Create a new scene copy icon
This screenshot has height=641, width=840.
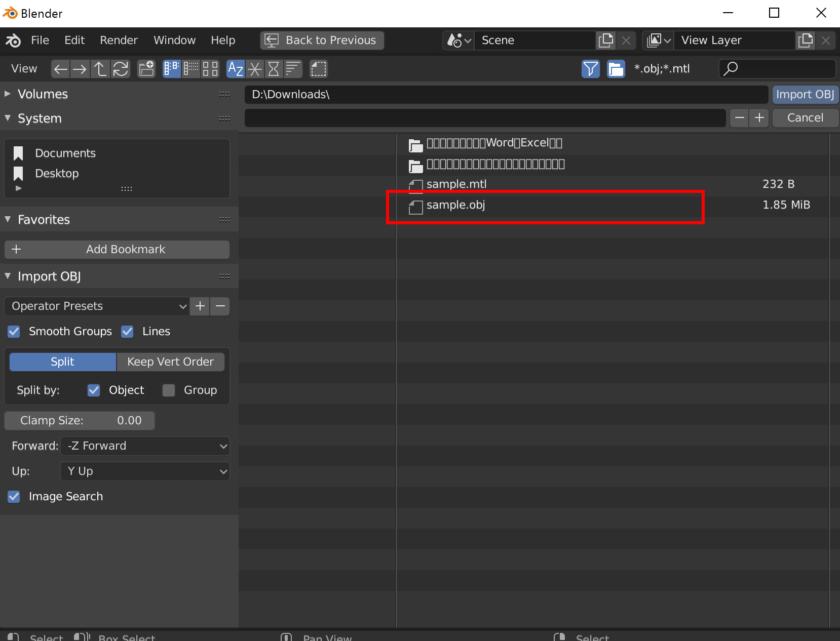606,41
